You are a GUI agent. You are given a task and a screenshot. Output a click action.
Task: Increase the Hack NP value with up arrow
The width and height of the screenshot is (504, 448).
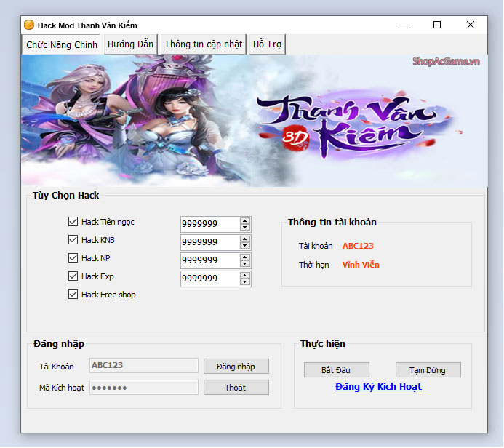pyautogui.click(x=245, y=257)
